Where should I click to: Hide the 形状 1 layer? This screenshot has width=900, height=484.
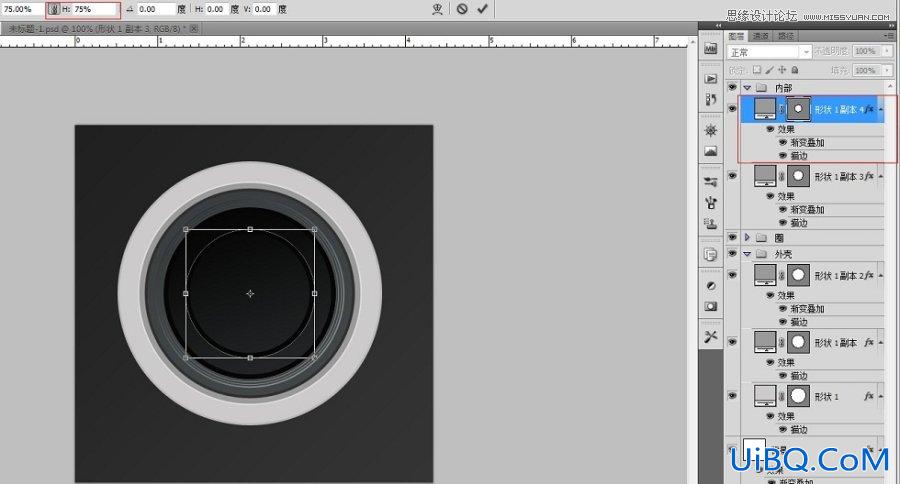732,396
